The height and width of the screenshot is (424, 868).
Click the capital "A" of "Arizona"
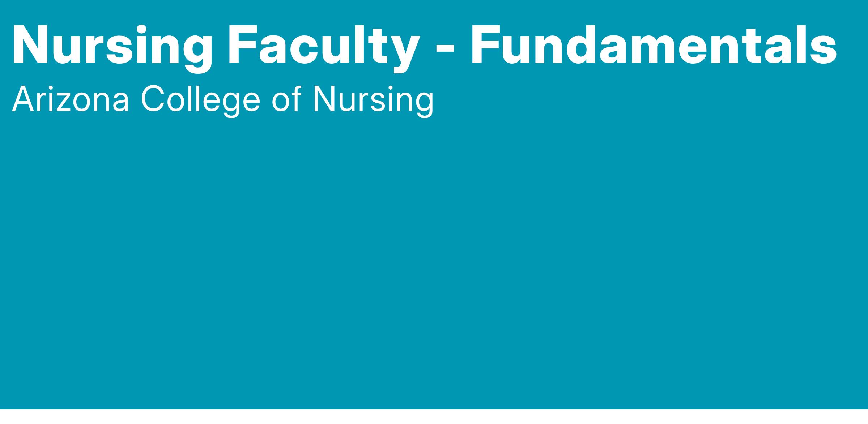click(22, 99)
